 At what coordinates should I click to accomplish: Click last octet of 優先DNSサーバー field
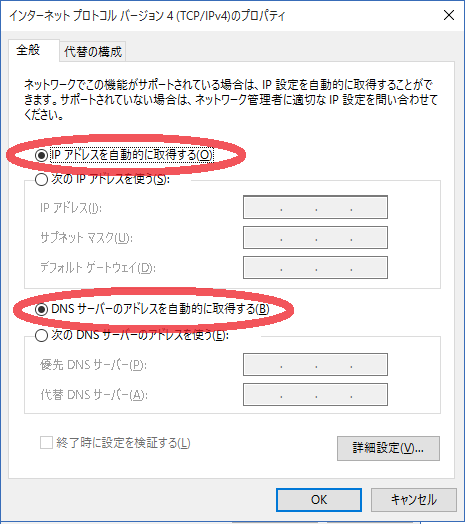click(x=369, y=365)
